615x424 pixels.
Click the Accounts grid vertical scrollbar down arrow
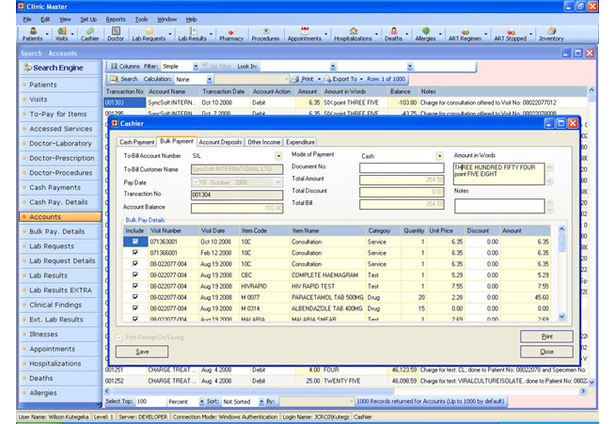591,382
